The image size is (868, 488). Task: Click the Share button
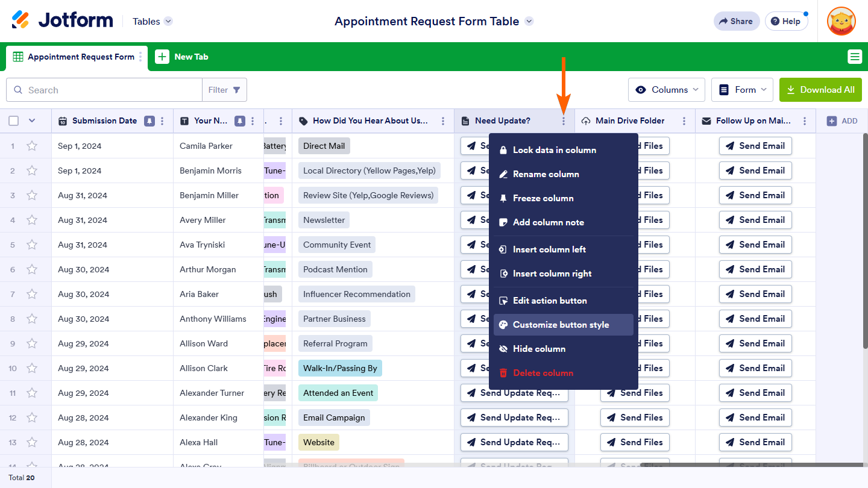click(x=737, y=21)
